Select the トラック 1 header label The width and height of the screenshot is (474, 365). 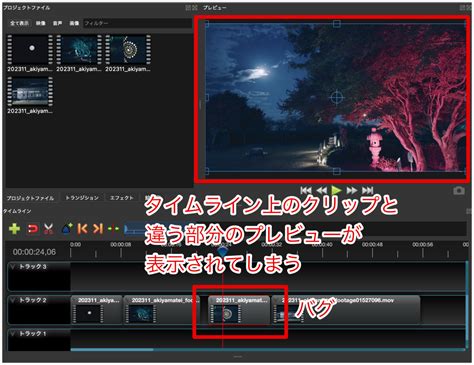click(x=33, y=333)
